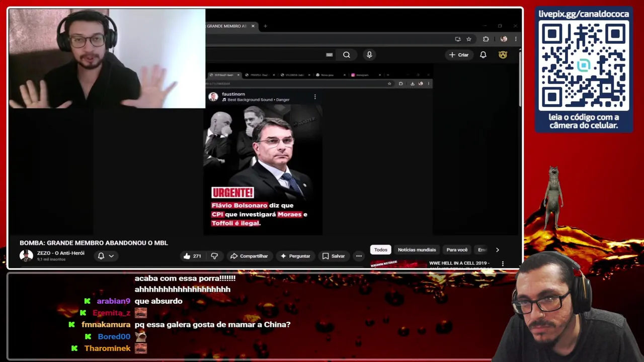Viewport: 644px width, 362px height.
Task: Click fmnakamura username in chat
Action: 106,325
